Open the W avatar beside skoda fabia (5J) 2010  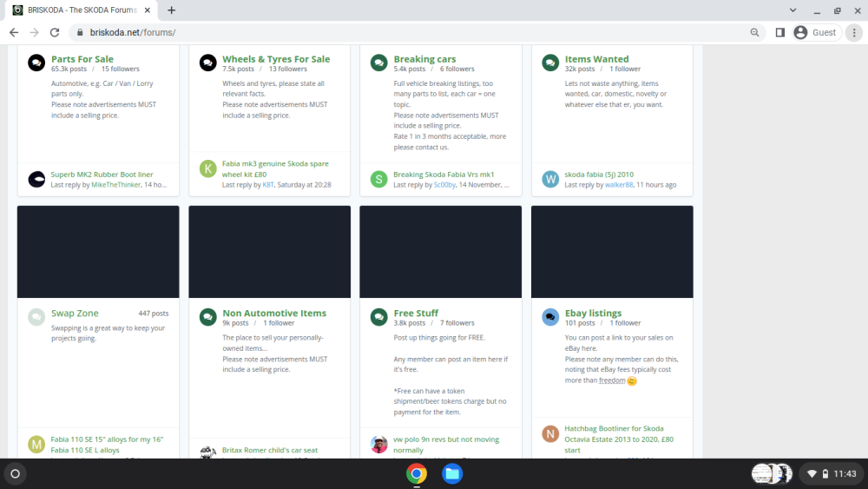550,179
